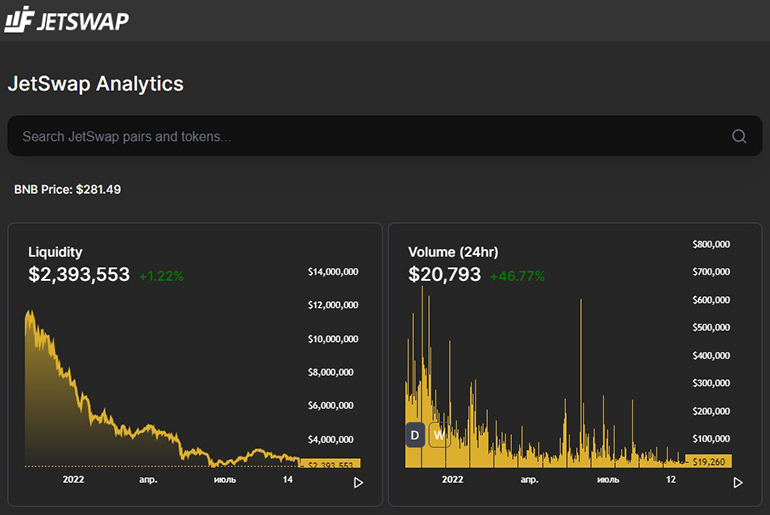The image size is (770, 515).
Task: Click the $500,000 axis label in Volume chart
Action: pos(711,327)
